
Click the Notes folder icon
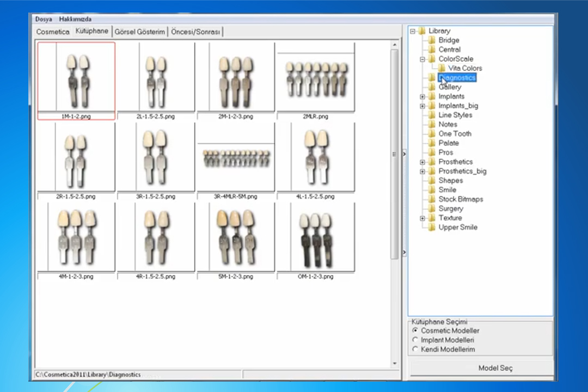pos(432,124)
